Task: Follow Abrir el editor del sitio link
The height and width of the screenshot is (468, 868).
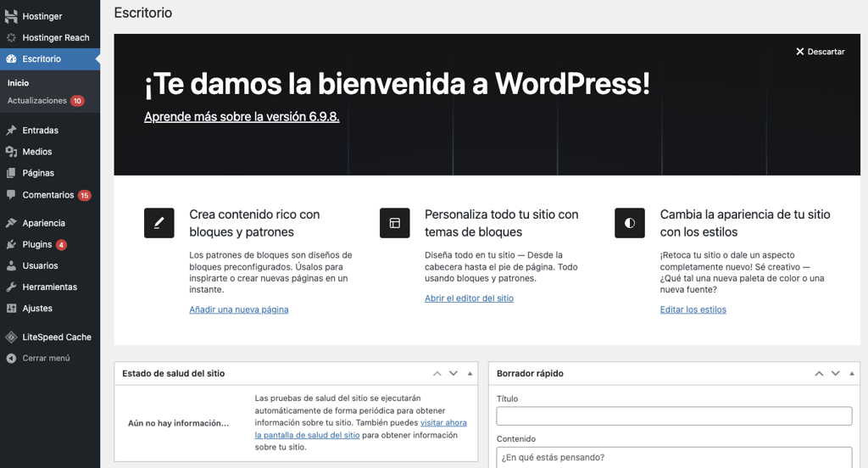Action: (x=469, y=298)
